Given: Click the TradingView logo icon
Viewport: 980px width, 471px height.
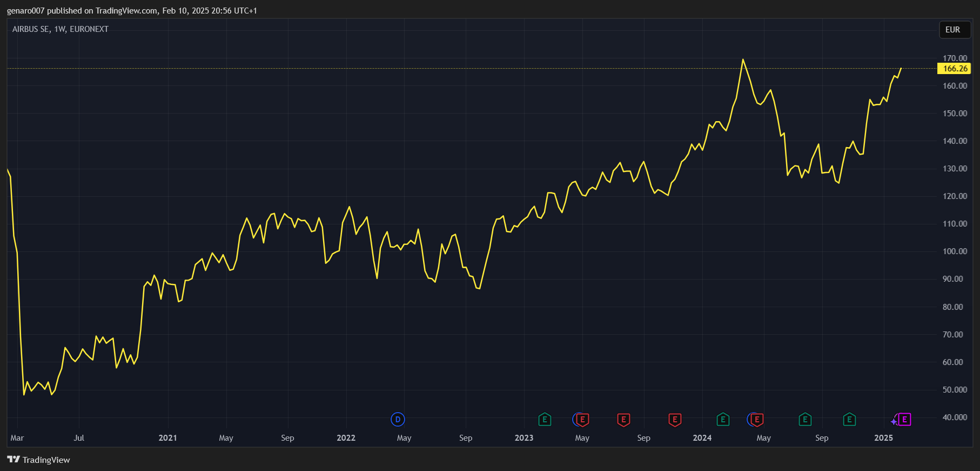Looking at the screenshot, I should (x=14, y=460).
